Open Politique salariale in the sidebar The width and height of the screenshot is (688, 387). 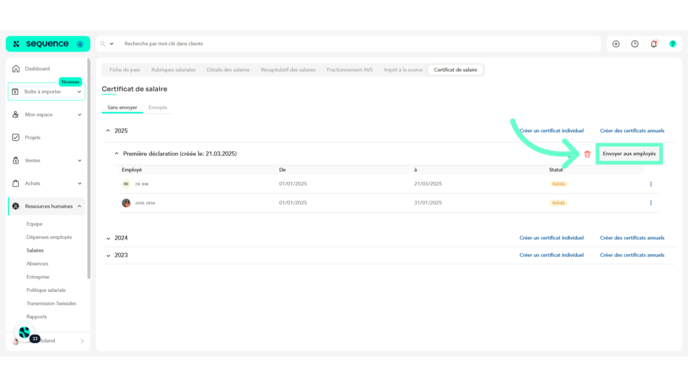46,290
